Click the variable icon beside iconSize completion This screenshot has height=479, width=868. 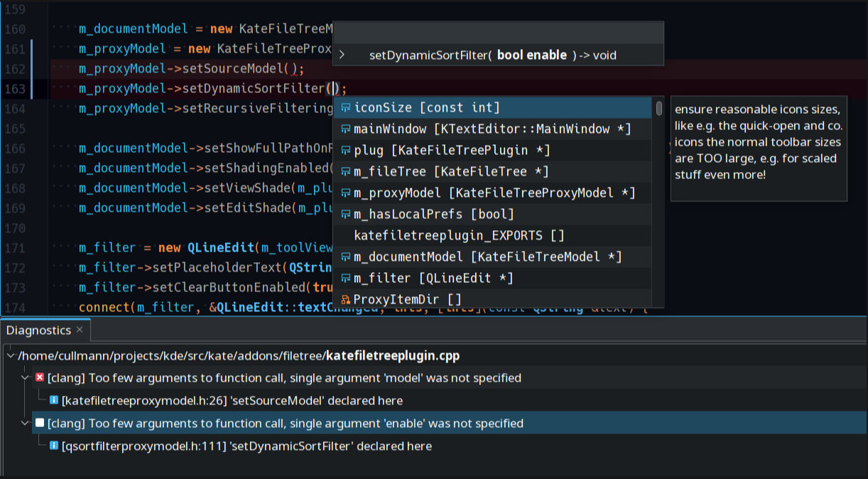click(x=345, y=108)
